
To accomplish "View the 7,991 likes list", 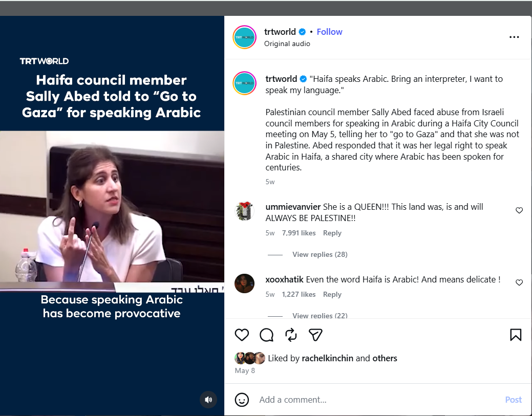I will 299,233.
